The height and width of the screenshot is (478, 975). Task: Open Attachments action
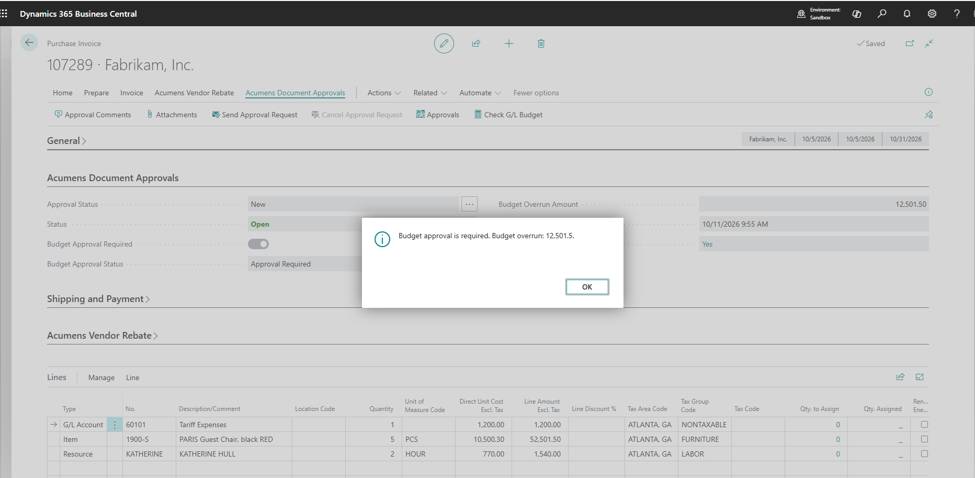(x=172, y=114)
